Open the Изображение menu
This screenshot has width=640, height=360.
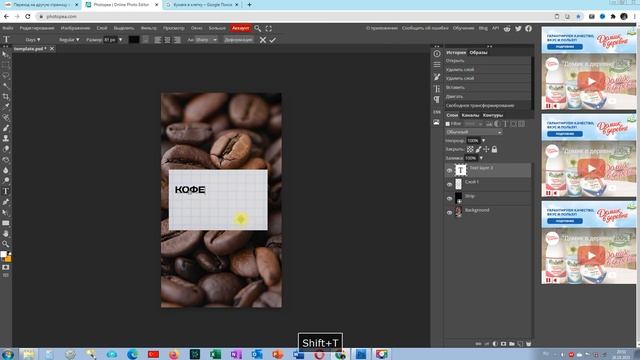[x=75, y=28]
